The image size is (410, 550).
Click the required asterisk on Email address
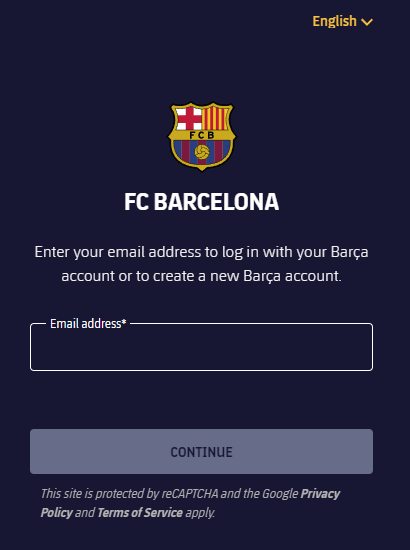click(124, 322)
